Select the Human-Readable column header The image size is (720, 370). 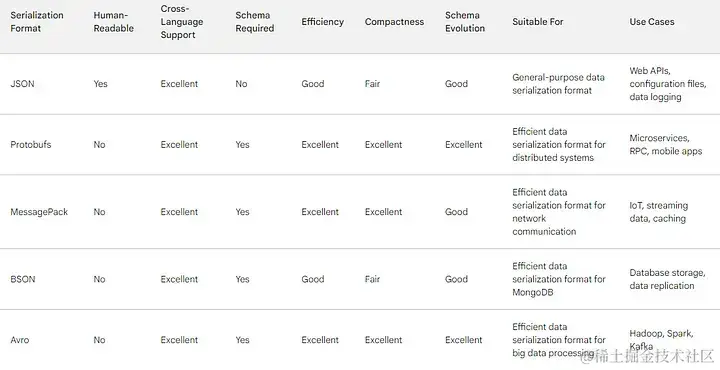(x=113, y=22)
